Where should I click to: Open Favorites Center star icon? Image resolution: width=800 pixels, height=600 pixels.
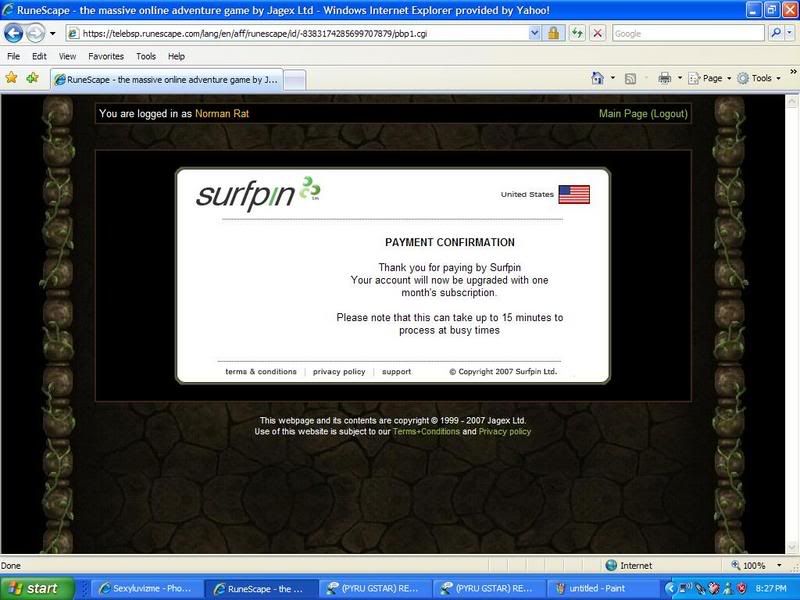pos(11,78)
